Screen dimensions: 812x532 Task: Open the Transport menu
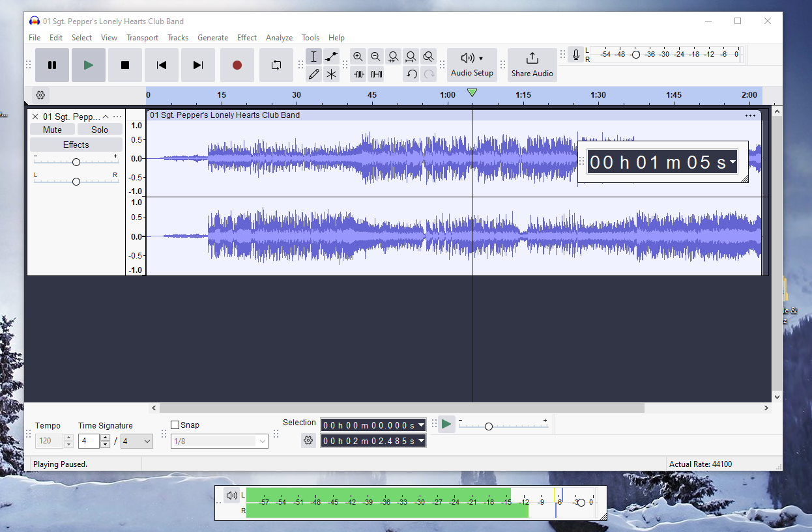pyautogui.click(x=142, y=37)
